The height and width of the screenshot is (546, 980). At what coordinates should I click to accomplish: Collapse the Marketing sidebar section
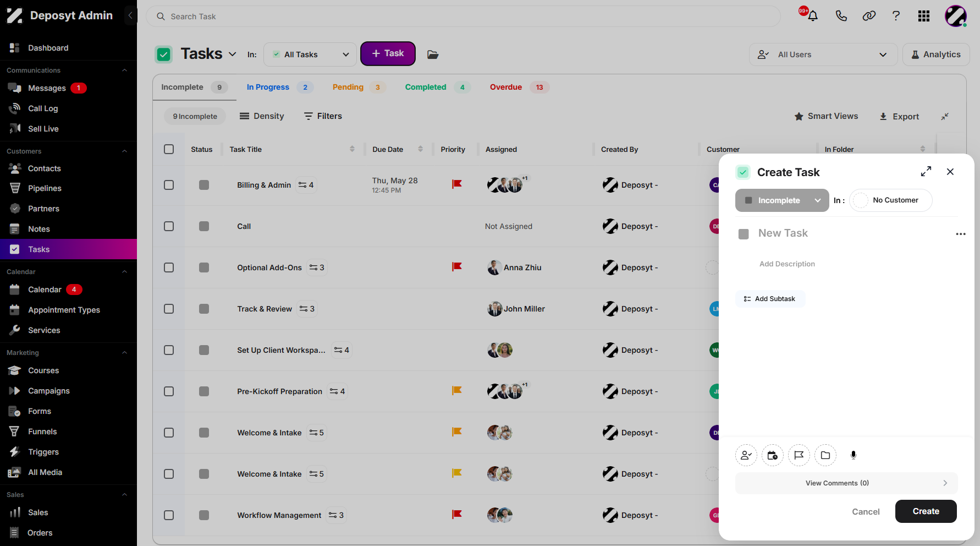point(124,353)
